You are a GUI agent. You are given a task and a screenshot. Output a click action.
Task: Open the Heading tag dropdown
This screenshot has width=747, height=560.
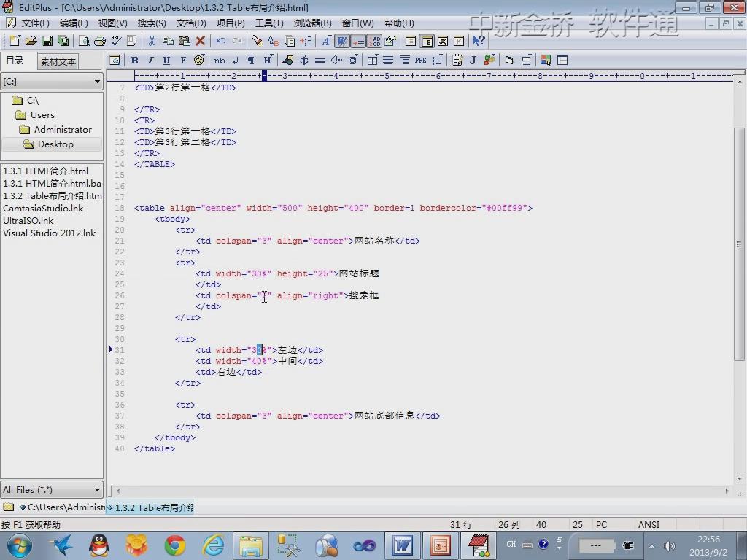[268, 61]
